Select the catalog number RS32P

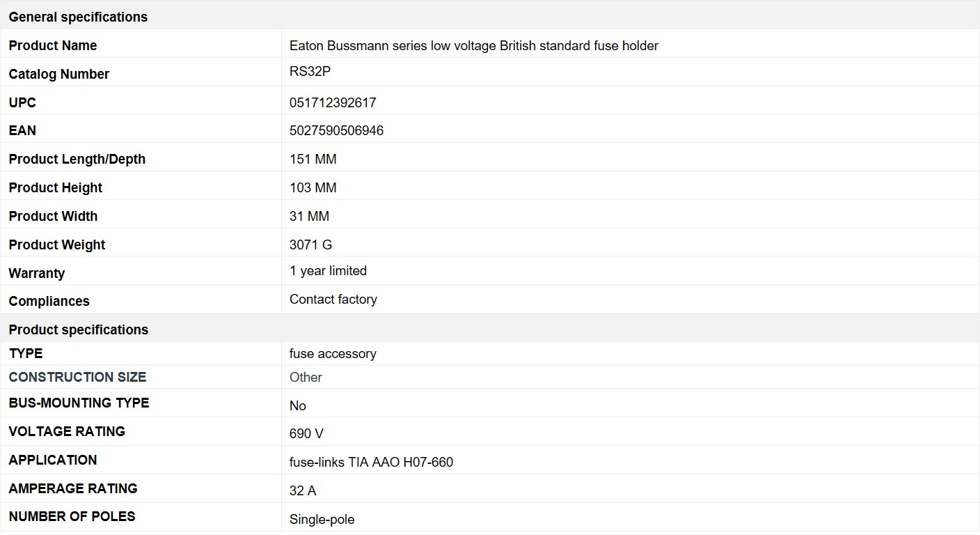pyautogui.click(x=310, y=71)
